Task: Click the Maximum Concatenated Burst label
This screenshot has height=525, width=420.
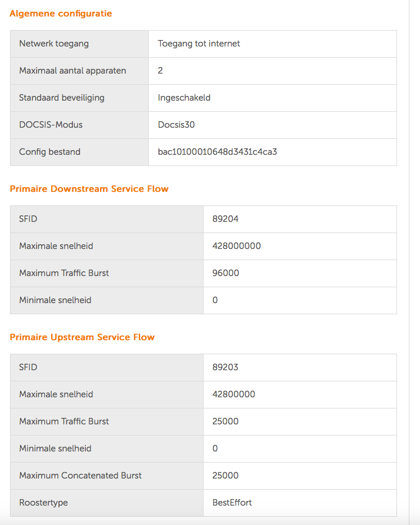Action: pos(81,476)
